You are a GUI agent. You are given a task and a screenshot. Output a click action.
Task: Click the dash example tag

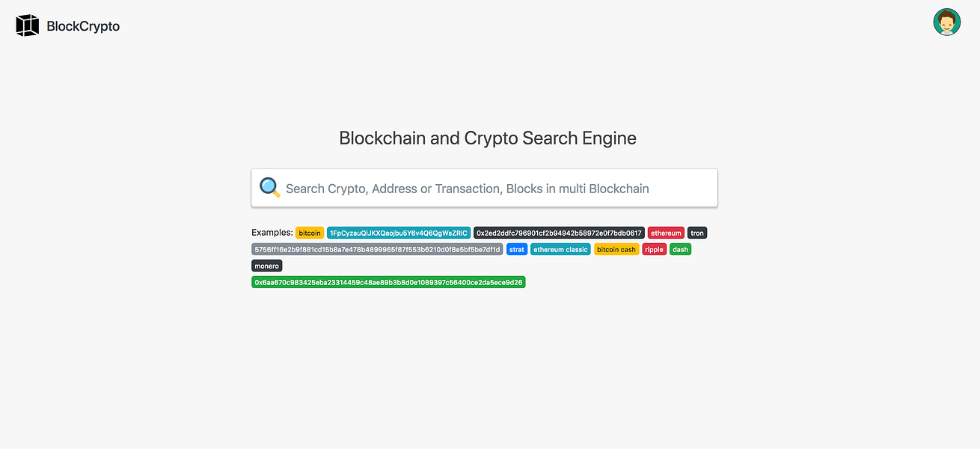pos(679,249)
